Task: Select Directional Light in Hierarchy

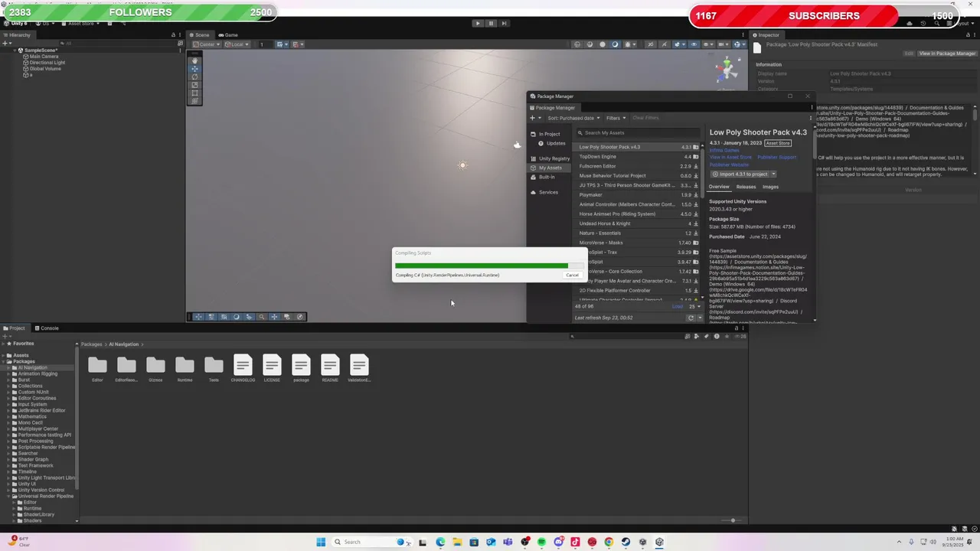Action: pyautogui.click(x=47, y=63)
